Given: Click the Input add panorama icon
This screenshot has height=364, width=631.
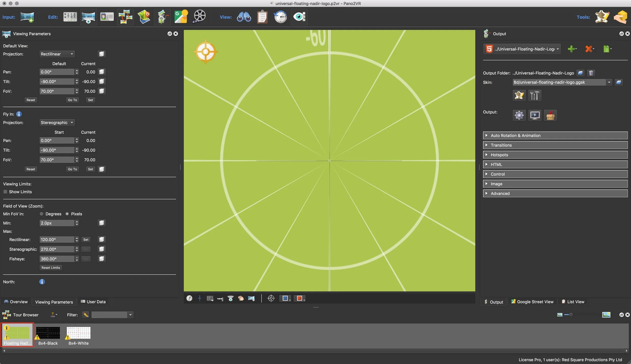Looking at the screenshot, I should point(27,17).
